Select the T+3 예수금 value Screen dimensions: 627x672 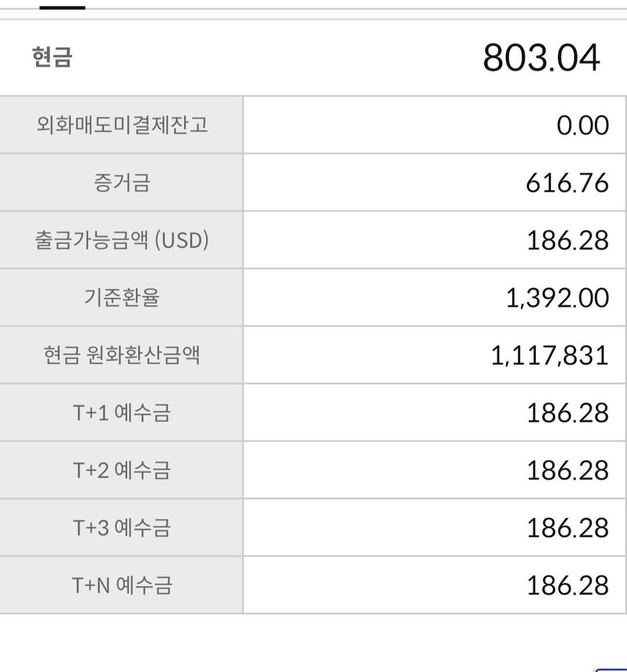point(567,528)
